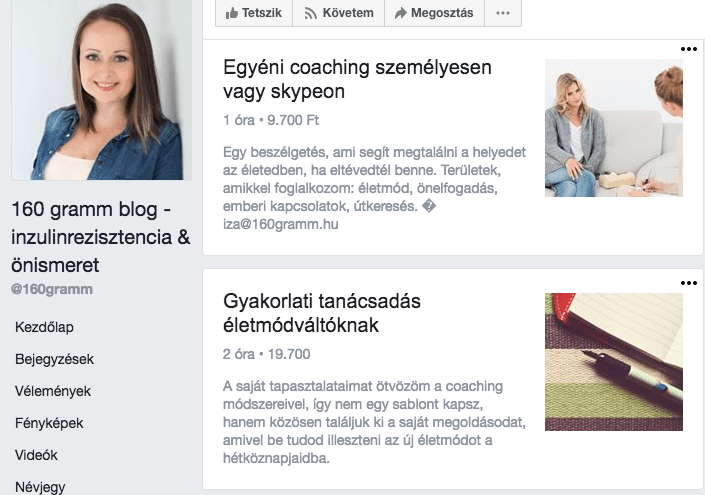This screenshot has width=705, height=495.
Task: Click the Tetszik thumbs-up button
Action: point(255,13)
